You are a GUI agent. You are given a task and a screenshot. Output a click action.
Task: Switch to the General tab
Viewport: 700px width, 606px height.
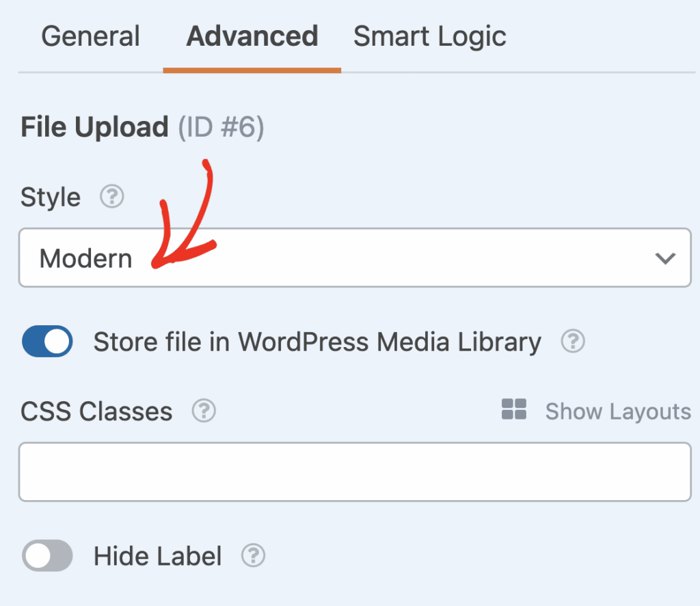90,37
